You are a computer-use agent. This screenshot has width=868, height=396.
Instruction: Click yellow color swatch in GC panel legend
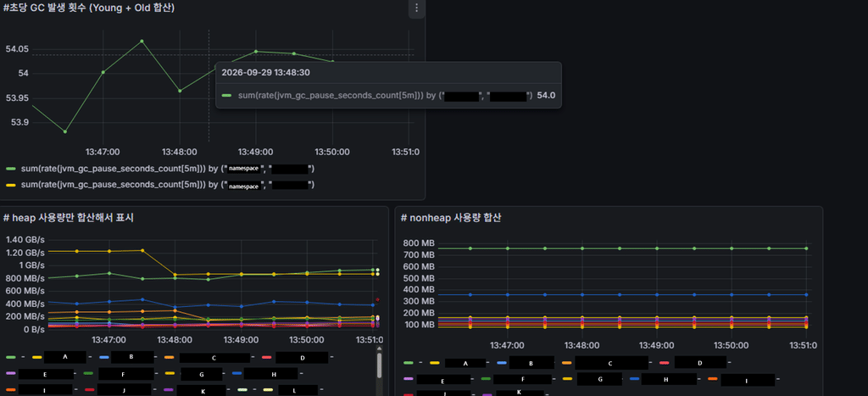click(x=10, y=184)
